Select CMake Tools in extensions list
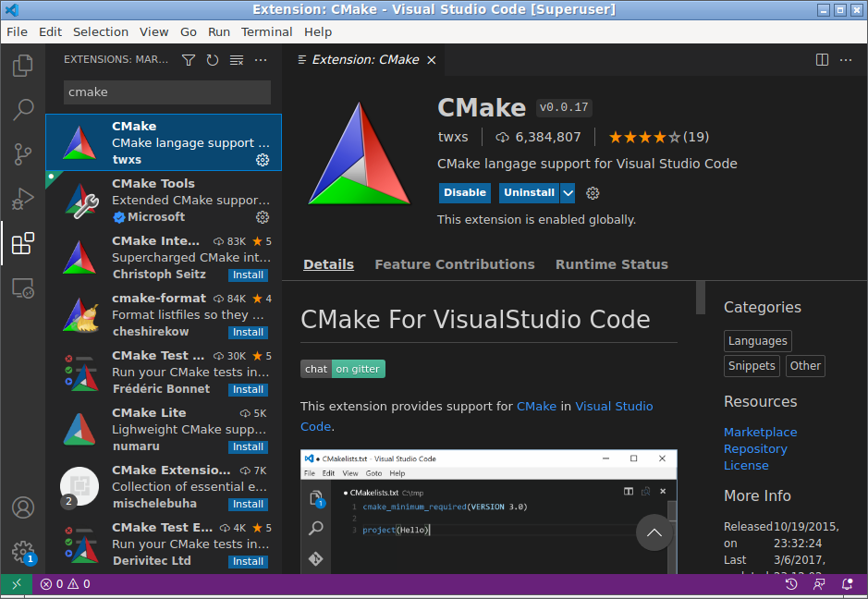Image resolution: width=868 pixels, height=599 pixels. [164, 200]
